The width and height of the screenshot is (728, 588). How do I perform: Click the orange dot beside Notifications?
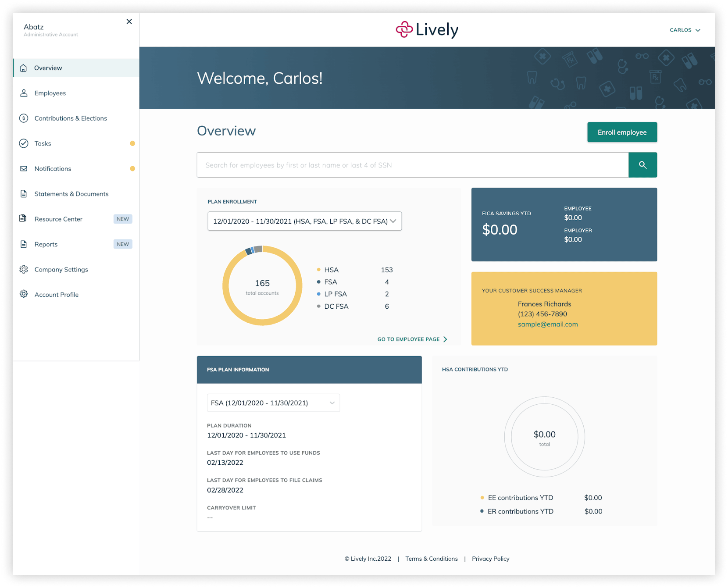click(x=132, y=169)
